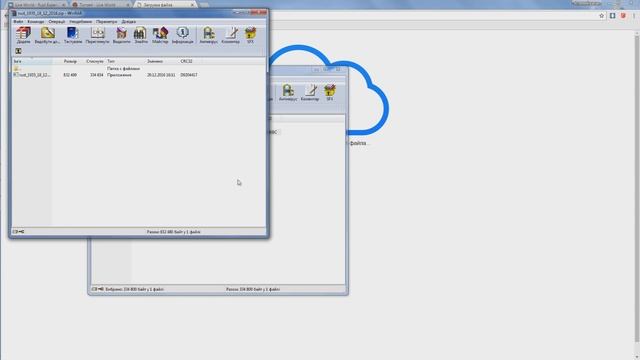The image size is (640, 360).
Task: Click the CRC32 value of the file
Action: pyautogui.click(x=189, y=75)
